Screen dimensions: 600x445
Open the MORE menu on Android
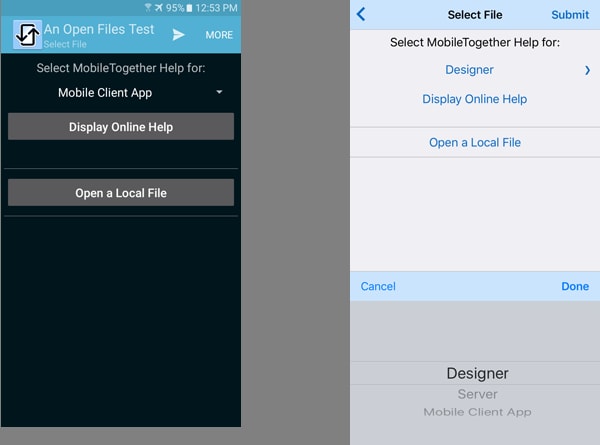point(219,35)
